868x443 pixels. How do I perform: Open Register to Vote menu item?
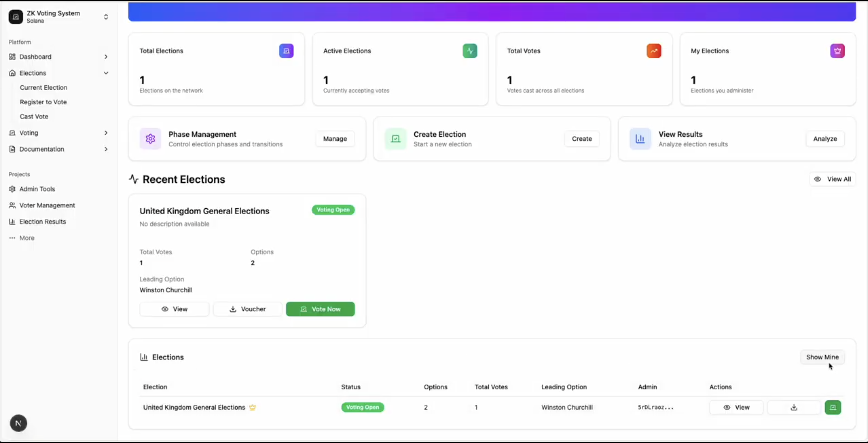click(x=43, y=102)
